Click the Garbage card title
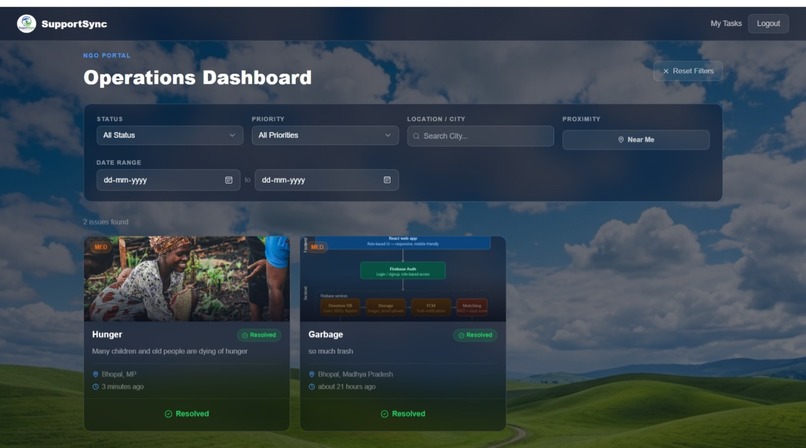The height and width of the screenshot is (448, 806). click(x=325, y=334)
